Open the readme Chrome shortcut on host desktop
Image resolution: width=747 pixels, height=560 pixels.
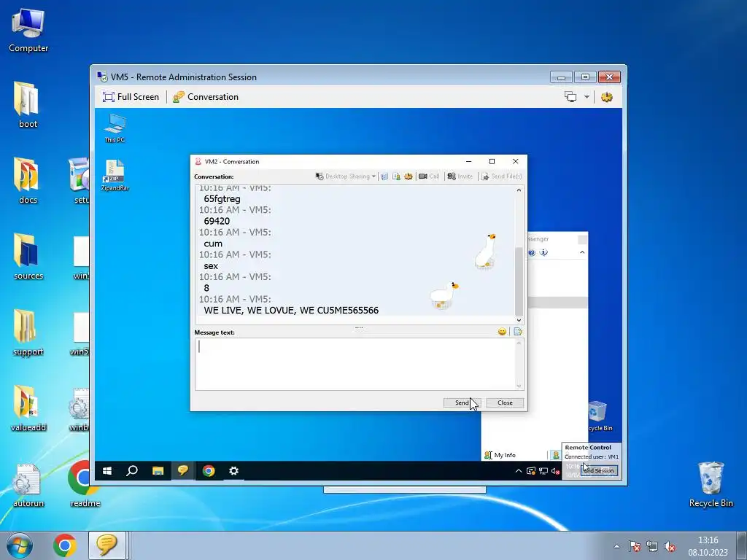[85, 485]
